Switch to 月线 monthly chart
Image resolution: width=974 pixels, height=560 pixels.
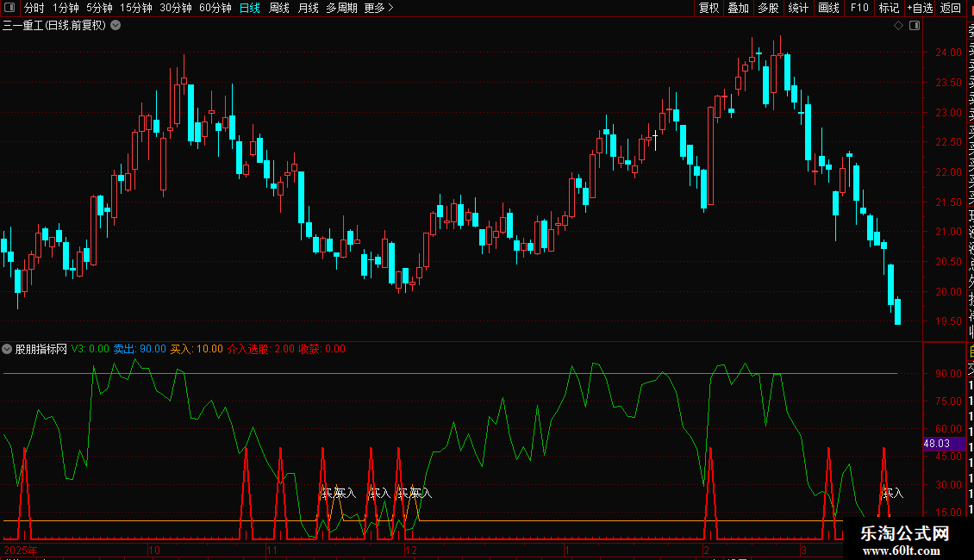tap(308, 8)
